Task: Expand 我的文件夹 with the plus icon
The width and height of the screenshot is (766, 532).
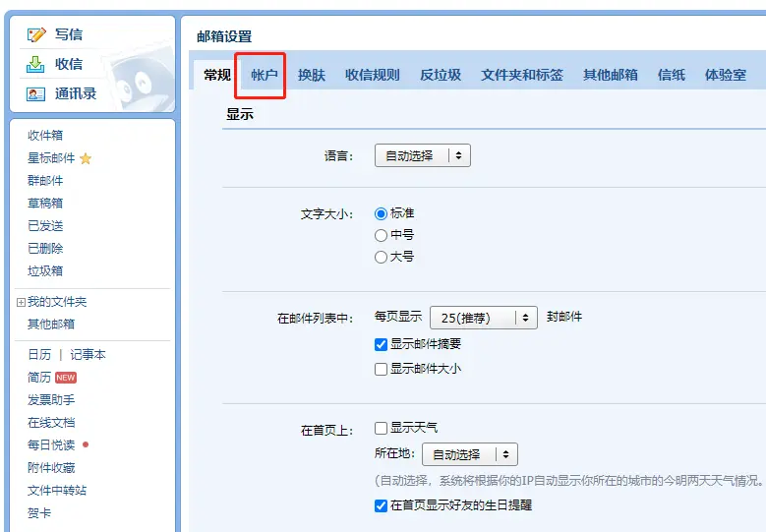Action: (x=21, y=303)
